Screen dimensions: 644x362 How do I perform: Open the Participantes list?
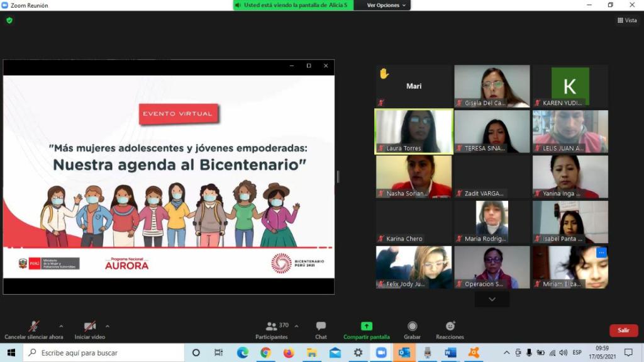[272, 330]
